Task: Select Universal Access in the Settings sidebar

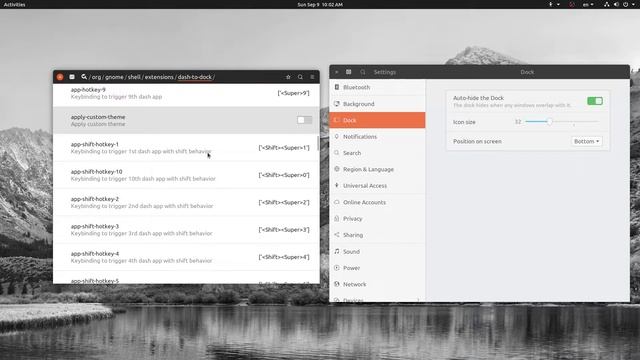Action: [x=377, y=185]
